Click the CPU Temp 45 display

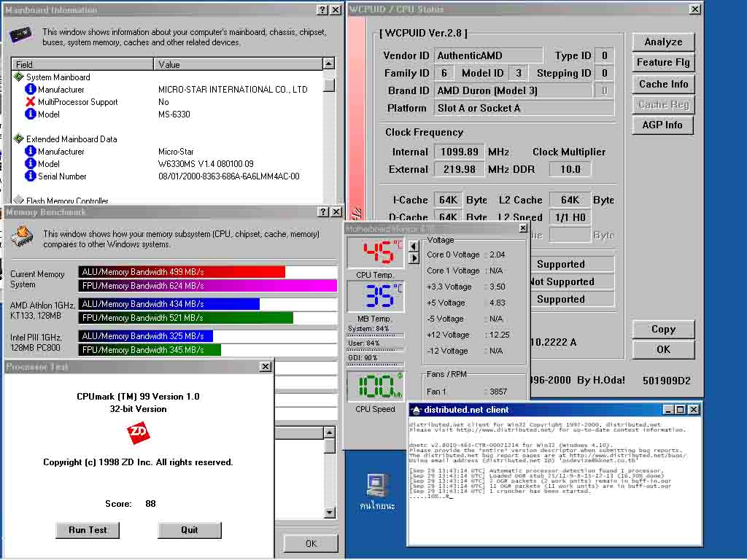coord(376,252)
